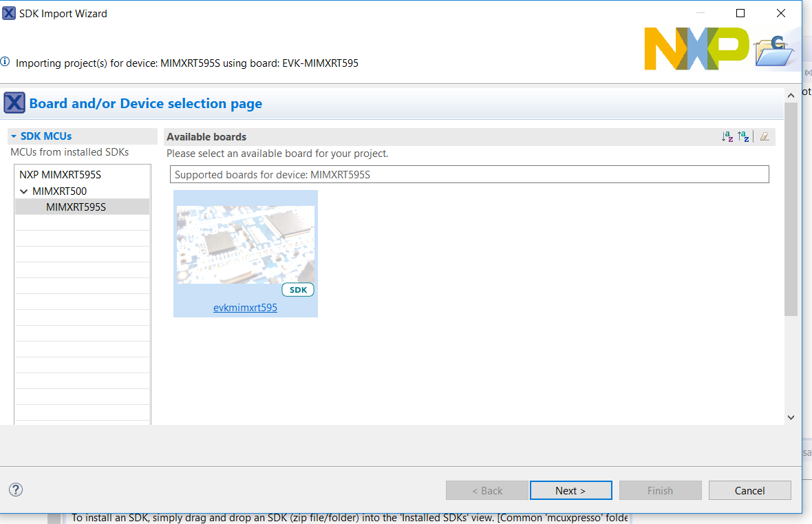
Task: Open the evkmimxrt595 board link
Action: tap(245, 308)
